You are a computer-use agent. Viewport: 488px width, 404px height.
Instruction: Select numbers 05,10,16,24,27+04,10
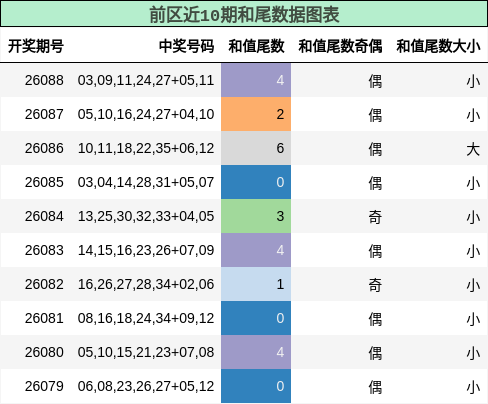coord(146,114)
